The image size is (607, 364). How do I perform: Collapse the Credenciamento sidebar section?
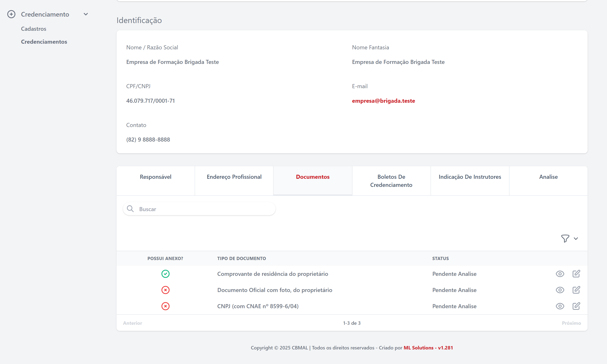coord(86,14)
